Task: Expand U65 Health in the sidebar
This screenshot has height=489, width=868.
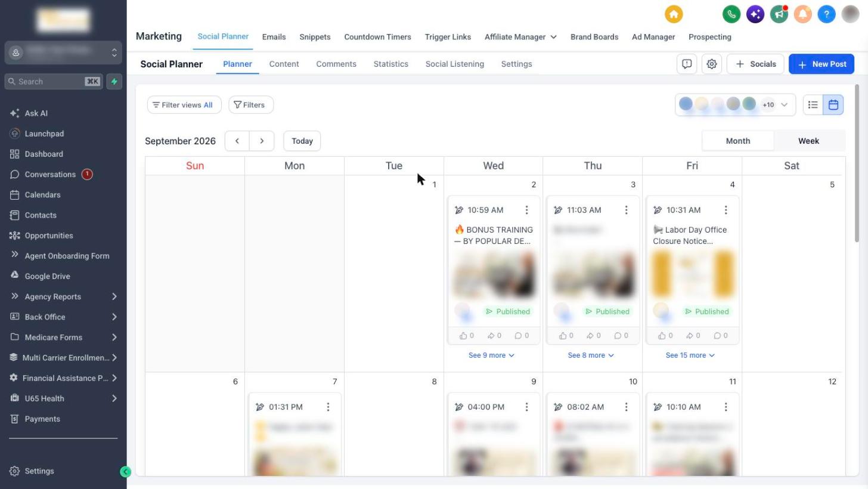Action: 63,398
